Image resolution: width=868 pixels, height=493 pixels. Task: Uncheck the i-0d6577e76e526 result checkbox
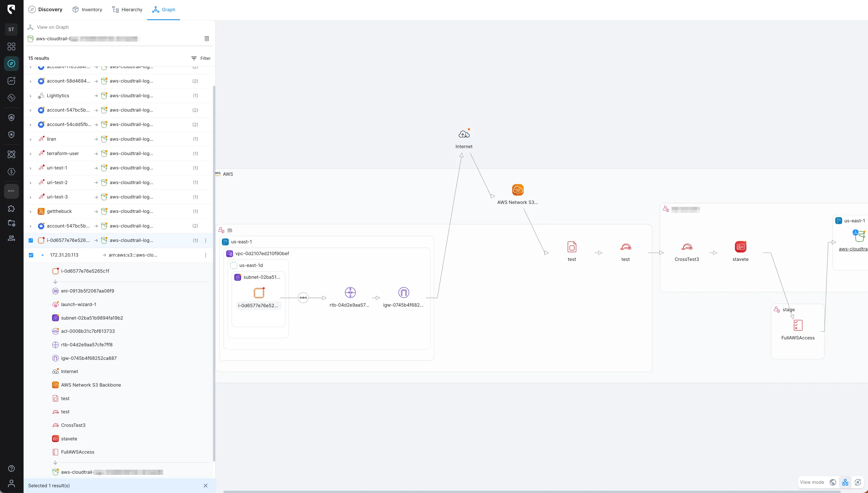click(x=31, y=240)
